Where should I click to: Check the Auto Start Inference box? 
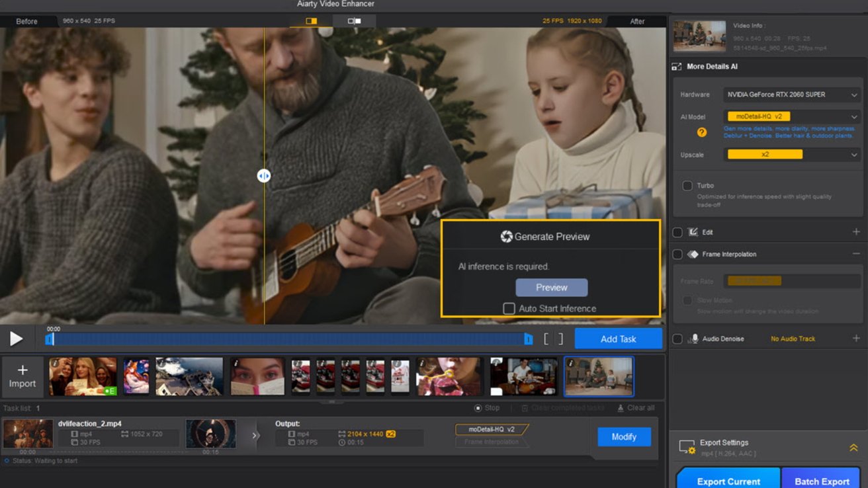(509, 309)
